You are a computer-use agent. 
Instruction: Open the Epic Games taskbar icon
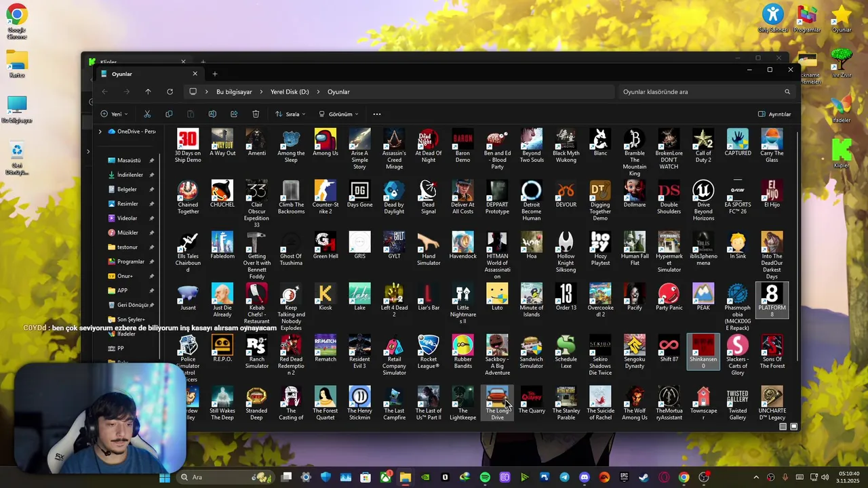[624, 477]
